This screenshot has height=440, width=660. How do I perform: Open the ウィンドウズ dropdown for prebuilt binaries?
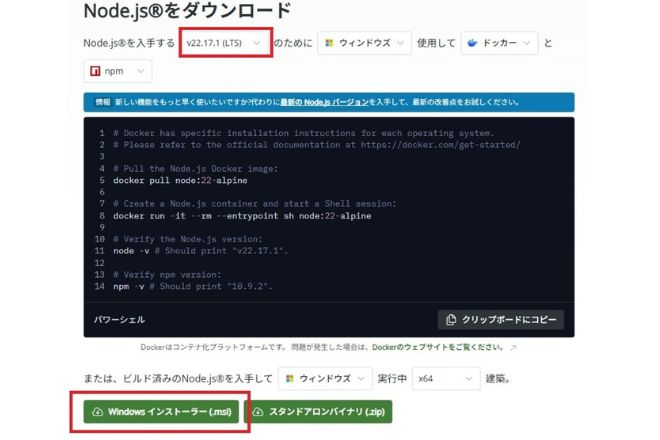coord(325,379)
